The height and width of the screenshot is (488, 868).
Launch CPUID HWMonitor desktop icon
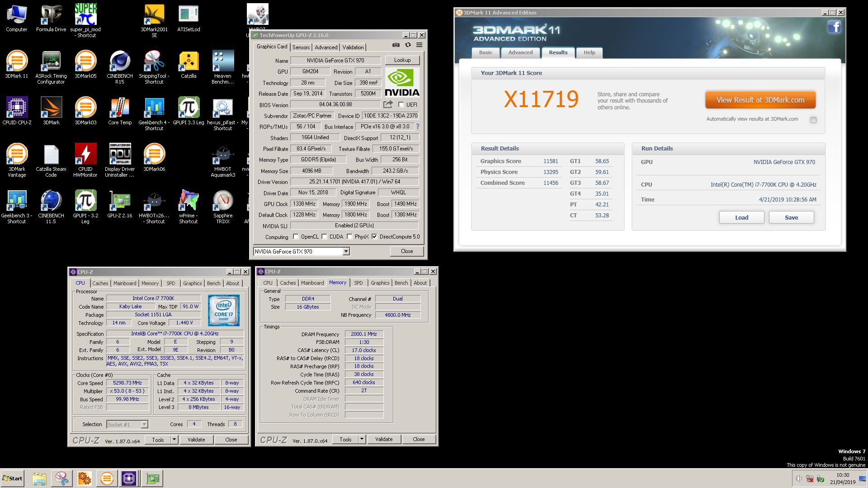85,160
